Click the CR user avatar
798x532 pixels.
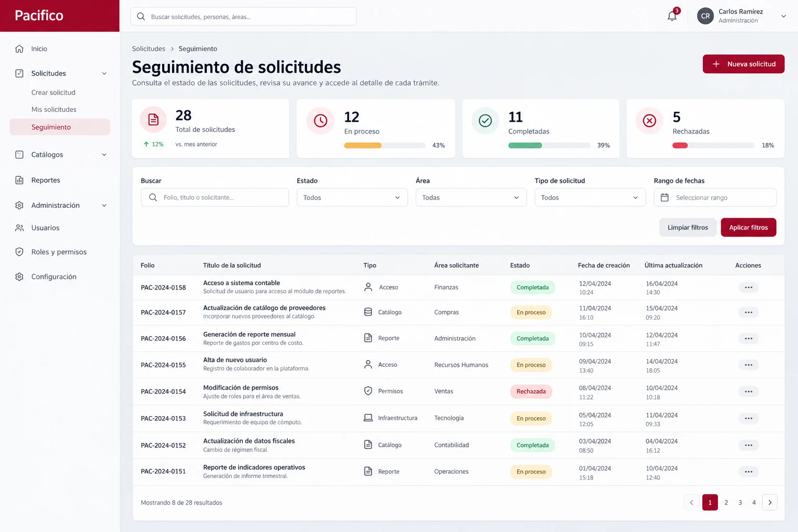pyautogui.click(x=705, y=16)
